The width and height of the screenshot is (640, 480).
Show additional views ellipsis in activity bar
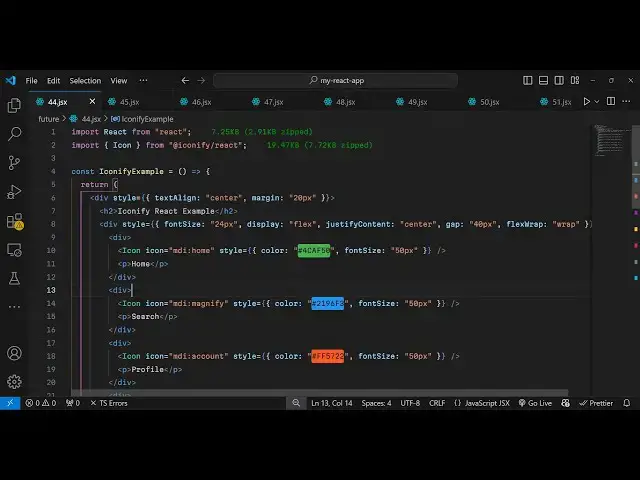[14, 307]
